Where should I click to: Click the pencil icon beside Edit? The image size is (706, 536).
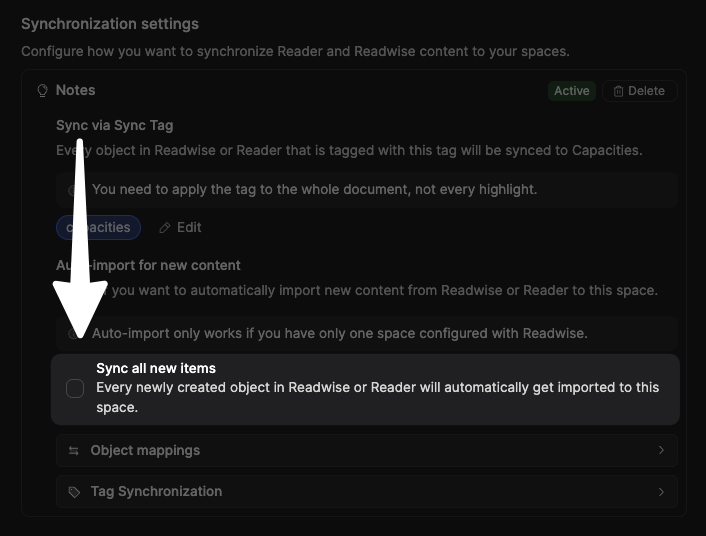point(165,228)
